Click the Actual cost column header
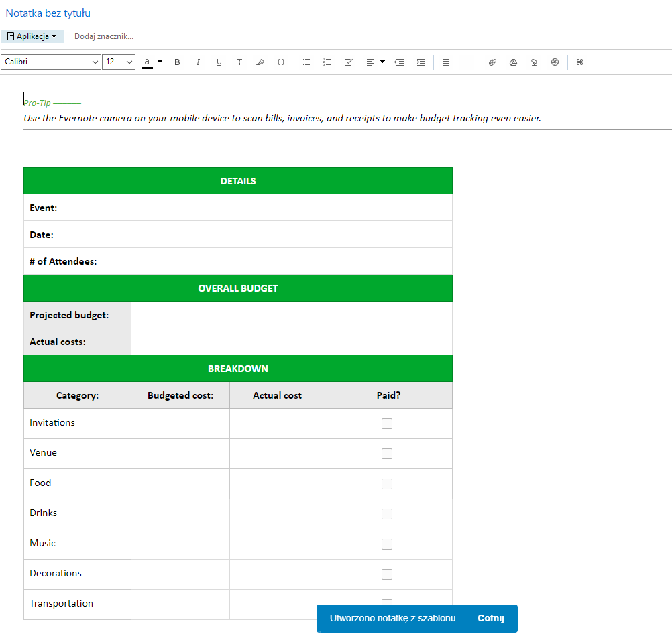672x636 pixels. pos(277,395)
